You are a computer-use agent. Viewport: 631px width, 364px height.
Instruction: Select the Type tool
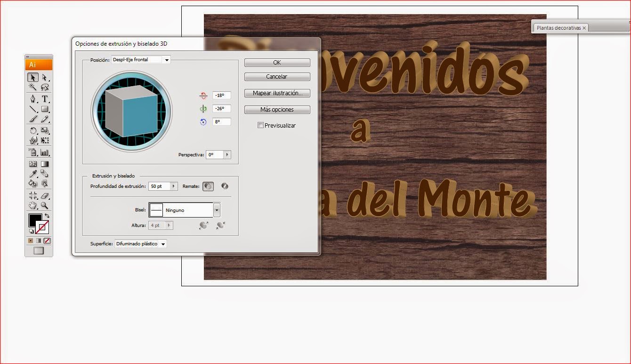45,99
